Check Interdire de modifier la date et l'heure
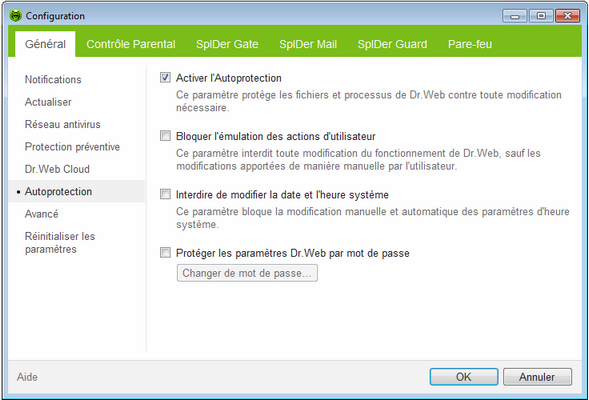Viewport: 589px width, 400px height. click(x=165, y=194)
